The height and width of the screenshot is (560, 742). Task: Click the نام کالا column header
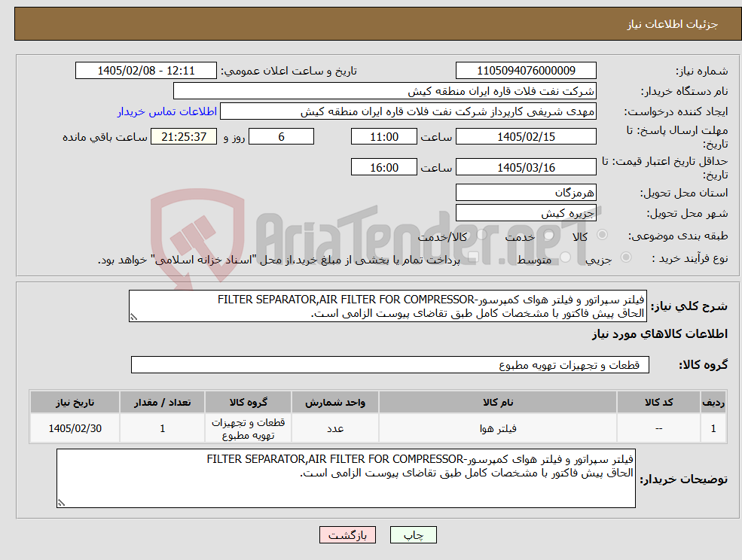[x=498, y=402]
